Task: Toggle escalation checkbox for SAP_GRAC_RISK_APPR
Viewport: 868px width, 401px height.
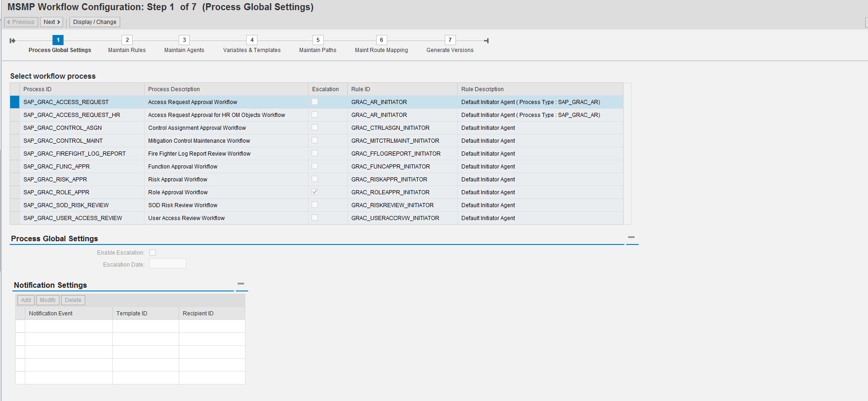Action: click(x=315, y=179)
